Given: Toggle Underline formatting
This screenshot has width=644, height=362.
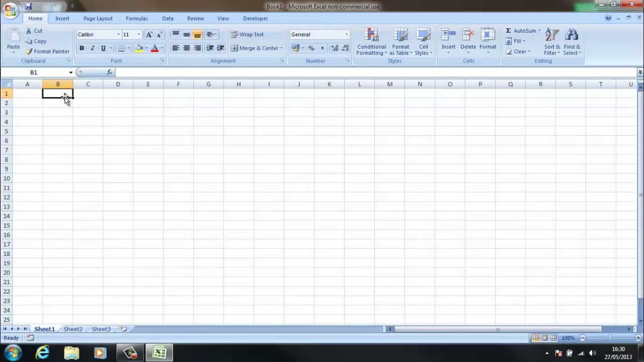Looking at the screenshot, I should click(103, 48).
